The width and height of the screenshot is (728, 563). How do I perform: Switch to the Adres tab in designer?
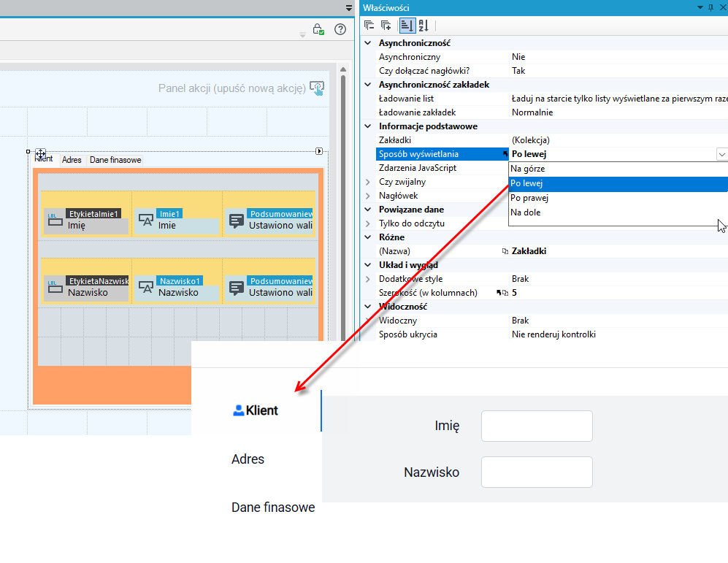72,160
